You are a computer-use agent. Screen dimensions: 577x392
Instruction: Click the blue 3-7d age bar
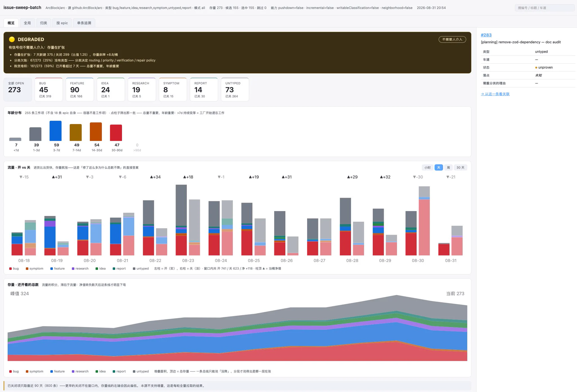pos(56,131)
